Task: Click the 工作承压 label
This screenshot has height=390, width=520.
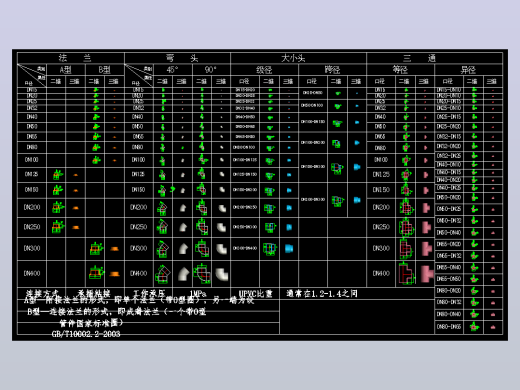Action: (149, 294)
